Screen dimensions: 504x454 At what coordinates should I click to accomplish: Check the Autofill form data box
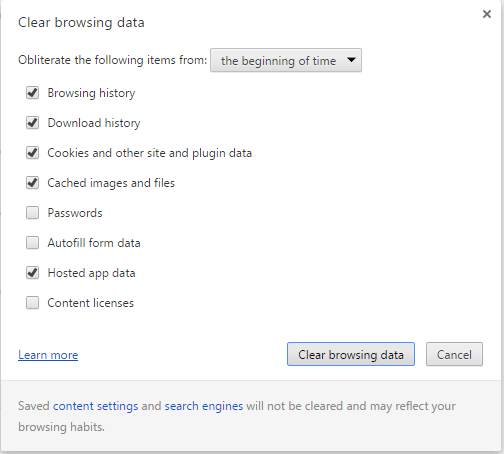32,243
